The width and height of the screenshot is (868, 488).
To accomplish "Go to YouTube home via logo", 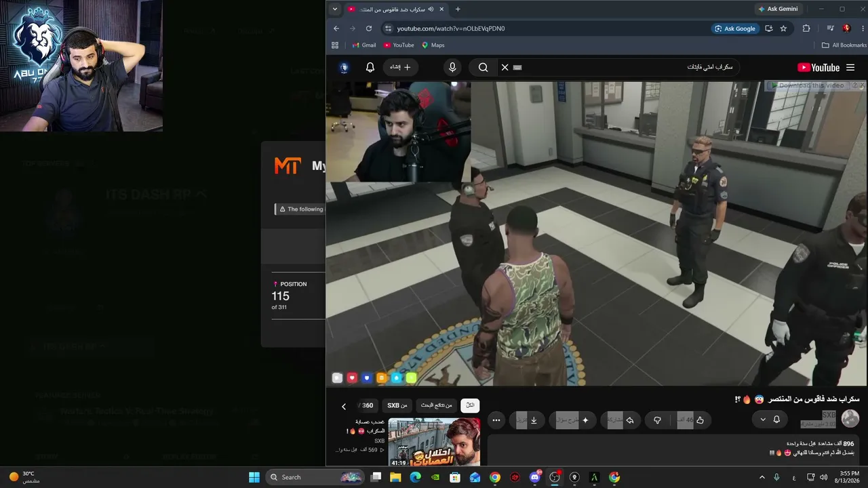I will (818, 67).
